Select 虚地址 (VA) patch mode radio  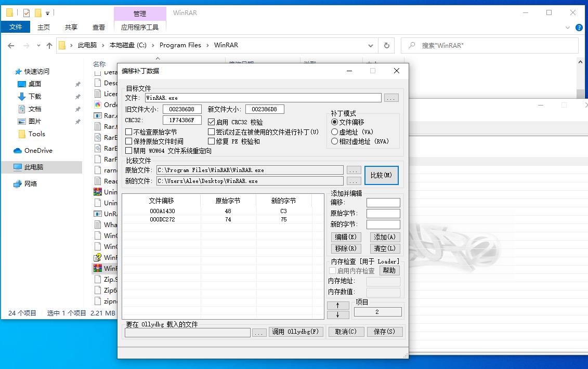[x=334, y=131]
